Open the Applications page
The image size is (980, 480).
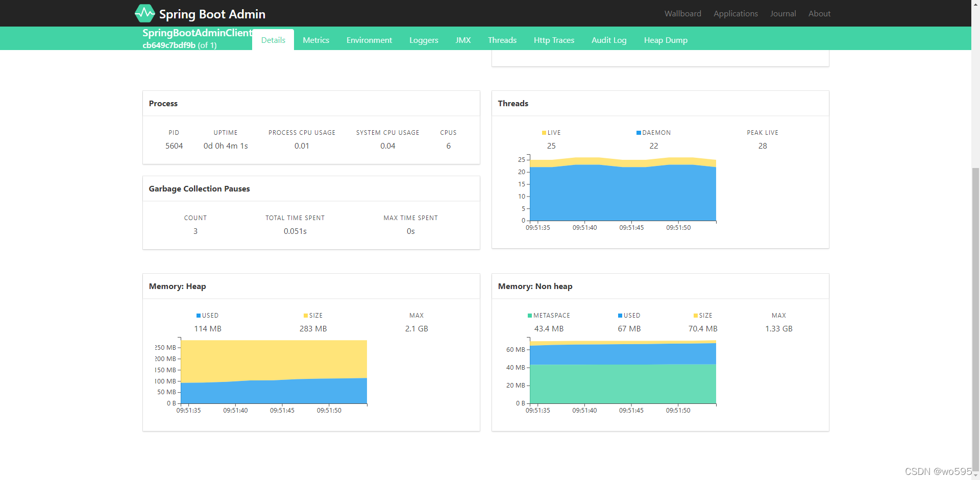tap(736, 14)
